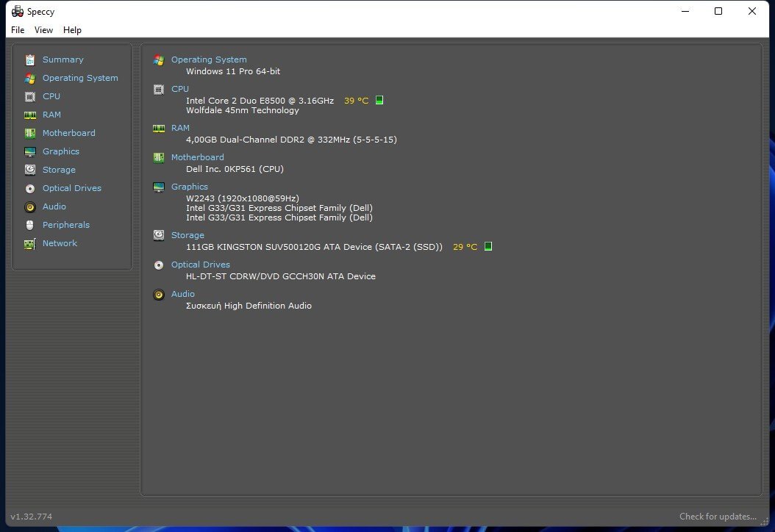Click the Graphics monitor icon in sidebar
The width and height of the screenshot is (775, 532).
pos(30,151)
